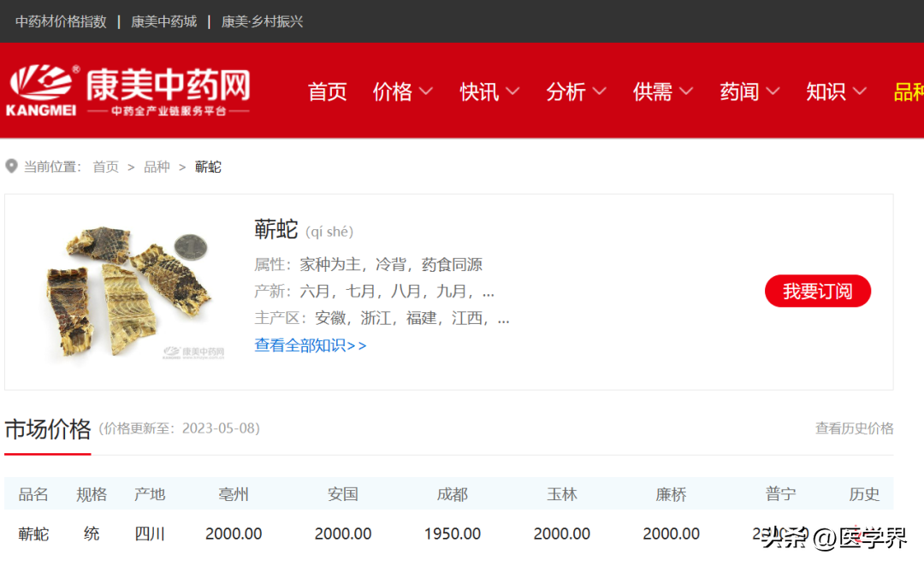Click the 廉桥 column header
924x566 pixels.
672,494
